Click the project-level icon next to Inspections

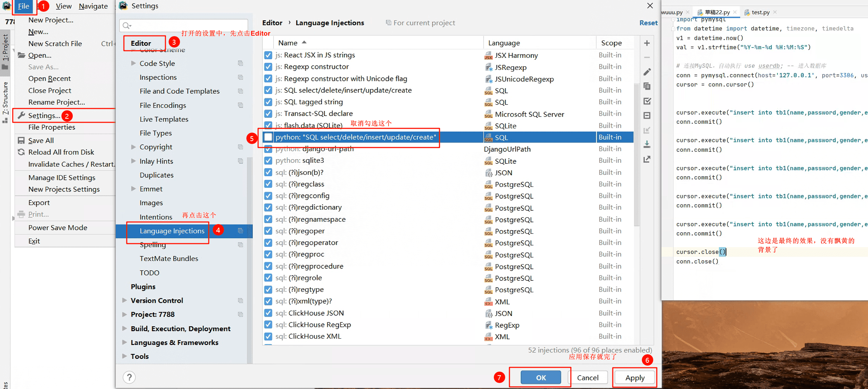240,77
